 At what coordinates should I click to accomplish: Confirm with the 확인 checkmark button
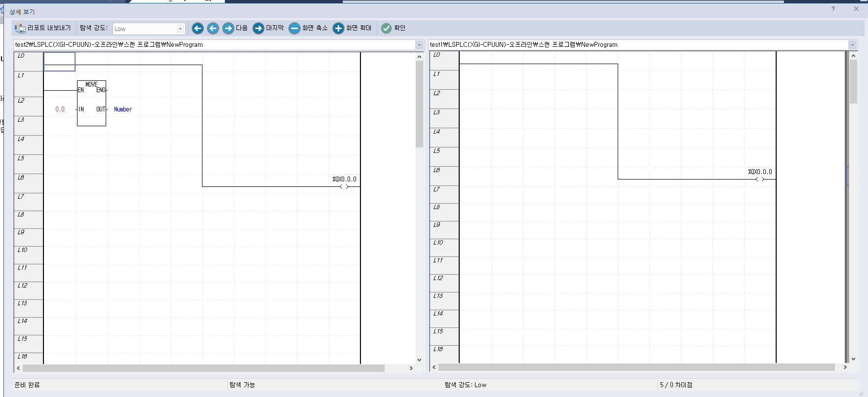point(394,28)
